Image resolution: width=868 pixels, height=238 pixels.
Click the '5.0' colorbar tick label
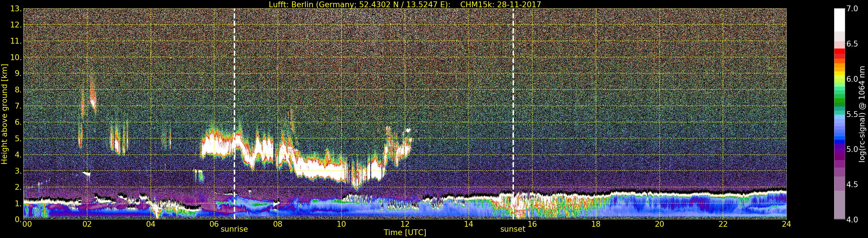click(852, 149)
